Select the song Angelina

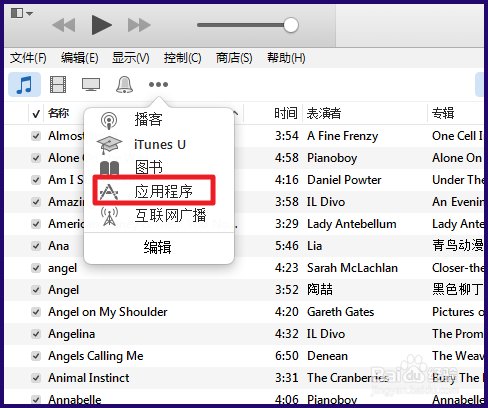pyautogui.click(x=72, y=334)
